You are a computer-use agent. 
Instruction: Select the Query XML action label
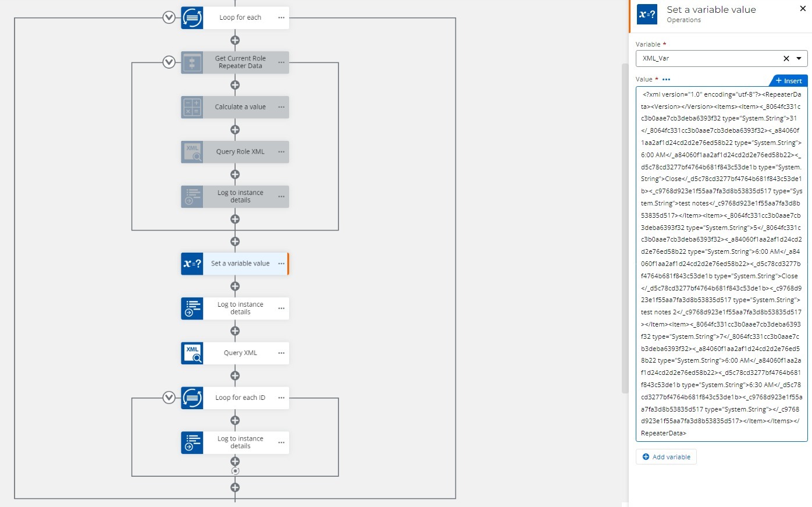[x=240, y=353]
